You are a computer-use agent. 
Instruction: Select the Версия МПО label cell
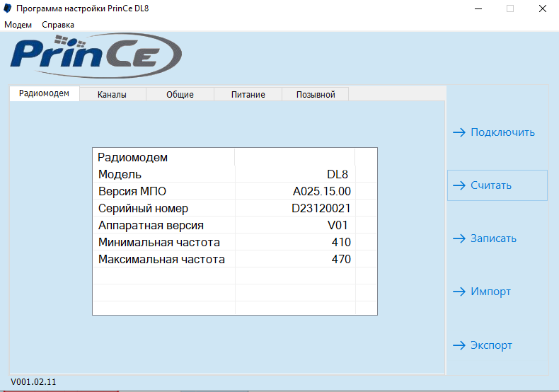(x=164, y=191)
